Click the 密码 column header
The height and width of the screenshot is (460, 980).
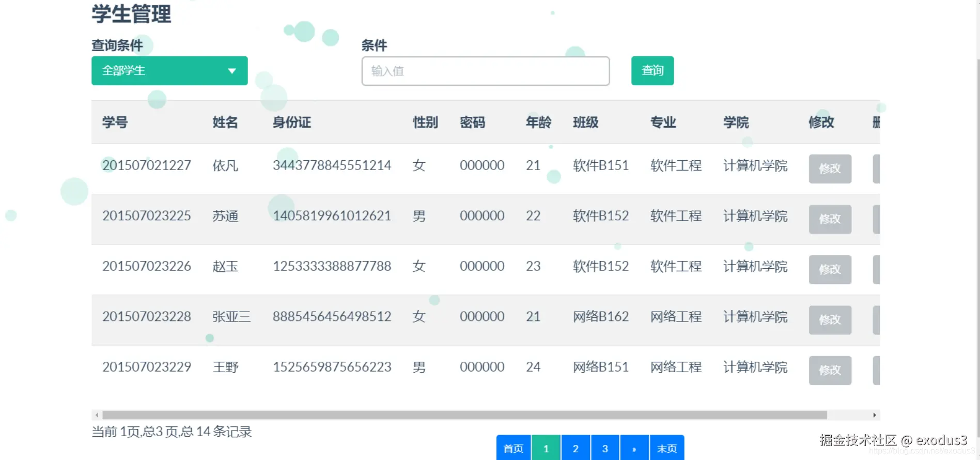coord(473,122)
